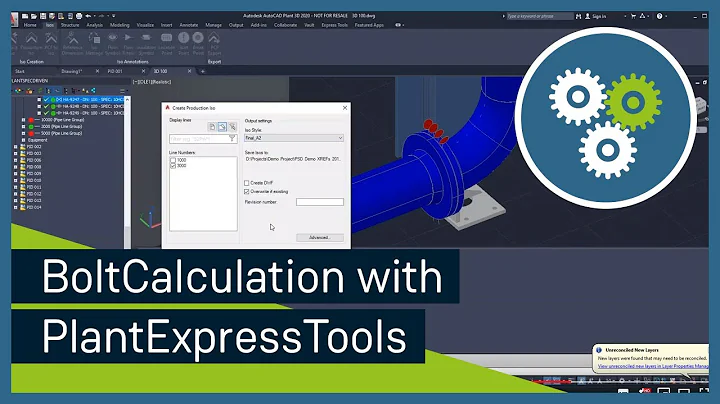Open the Home ribbon tab
Viewport: 720px width, 404px height.
(30, 25)
